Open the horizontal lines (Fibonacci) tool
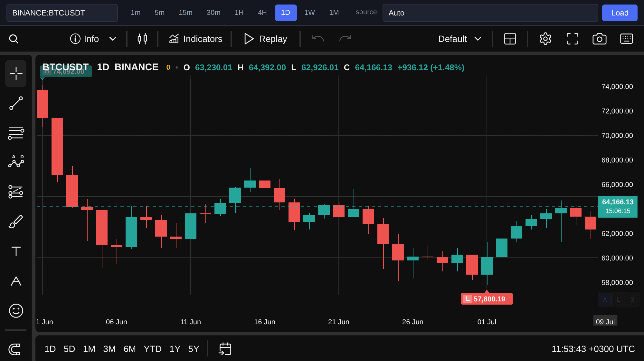Image resolution: width=644 pixels, height=361 pixels. [x=16, y=133]
